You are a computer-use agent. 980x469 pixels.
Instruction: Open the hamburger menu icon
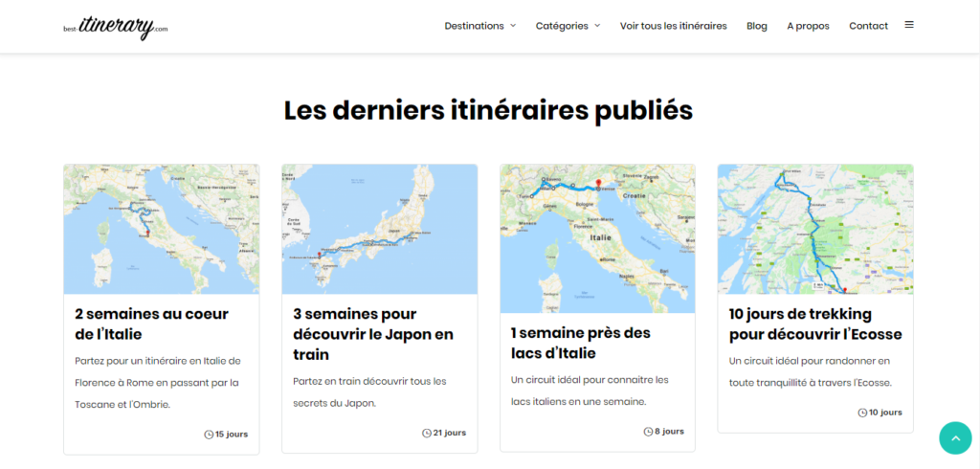point(909,25)
